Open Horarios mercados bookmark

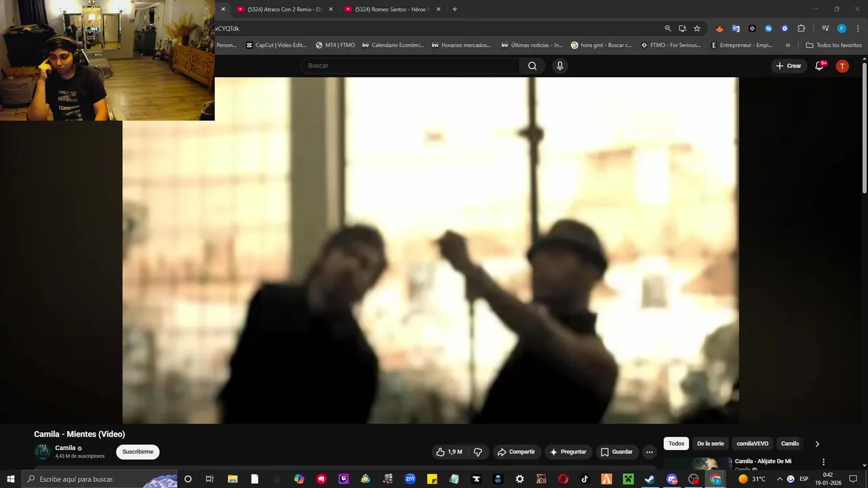coord(462,45)
